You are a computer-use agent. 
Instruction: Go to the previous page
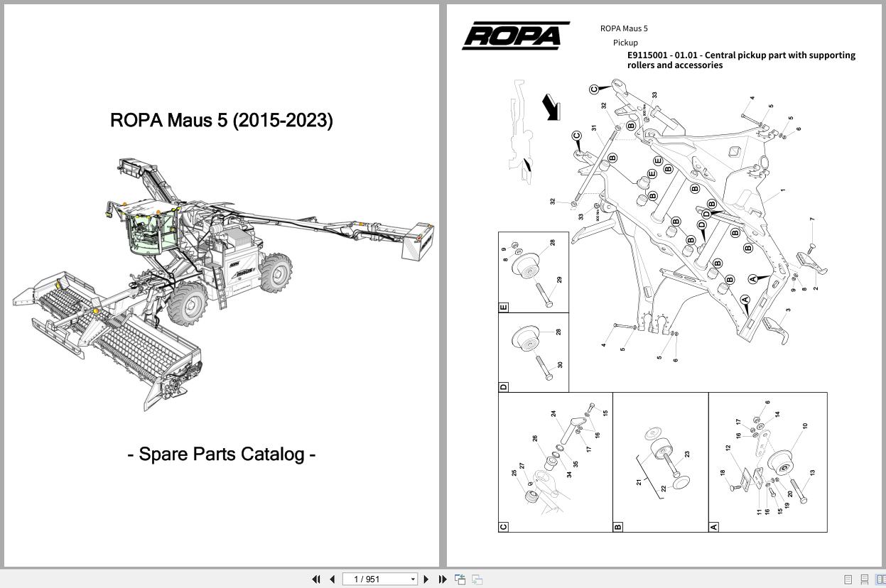click(332, 579)
